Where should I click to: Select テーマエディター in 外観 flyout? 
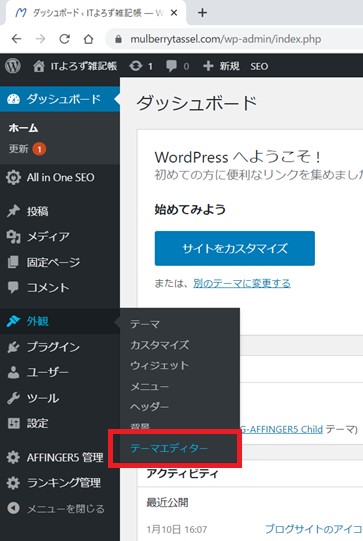click(169, 448)
